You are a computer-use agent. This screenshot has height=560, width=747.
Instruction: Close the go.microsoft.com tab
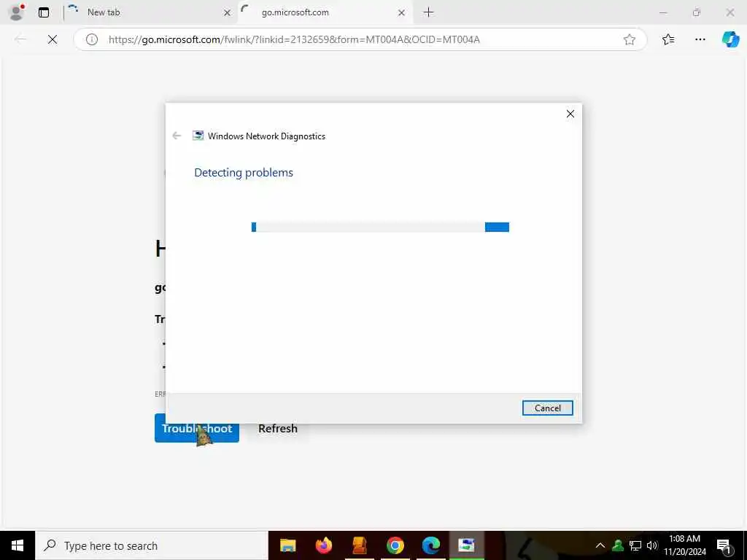(x=402, y=12)
